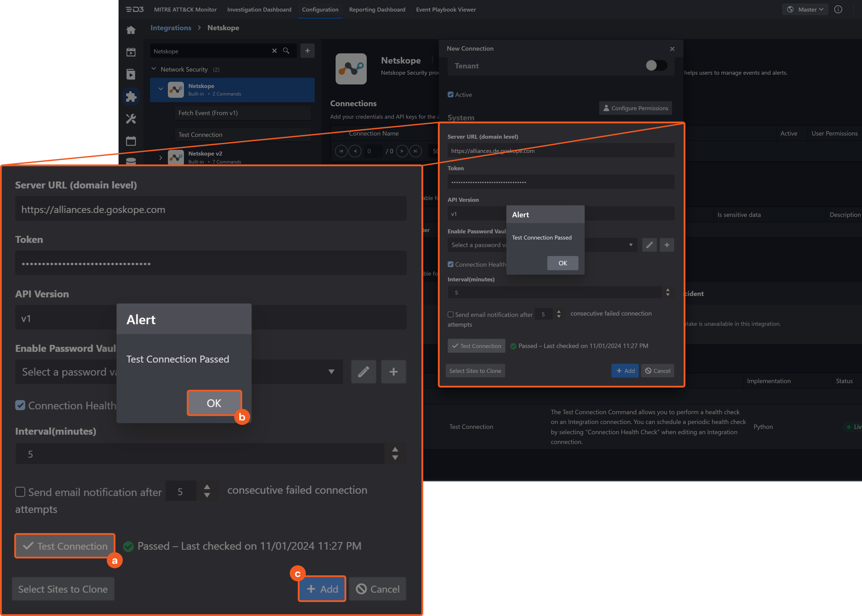Clear the Netskope search with the X icon

pos(274,51)
